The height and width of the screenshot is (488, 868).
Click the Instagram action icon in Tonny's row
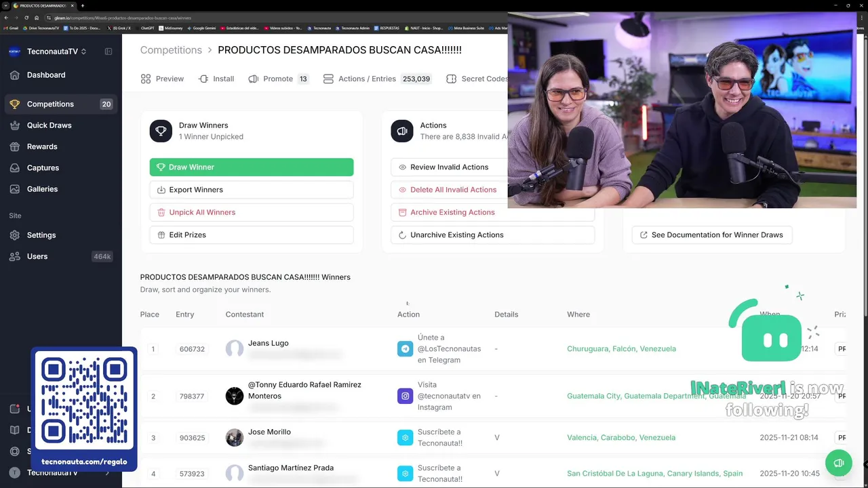(405, 396)
